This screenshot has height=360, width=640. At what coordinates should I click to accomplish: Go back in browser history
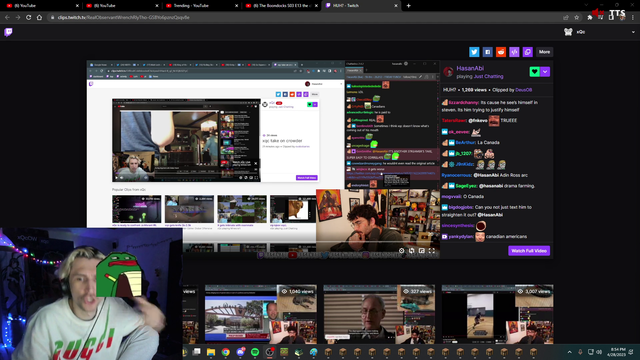click(7, 18)
